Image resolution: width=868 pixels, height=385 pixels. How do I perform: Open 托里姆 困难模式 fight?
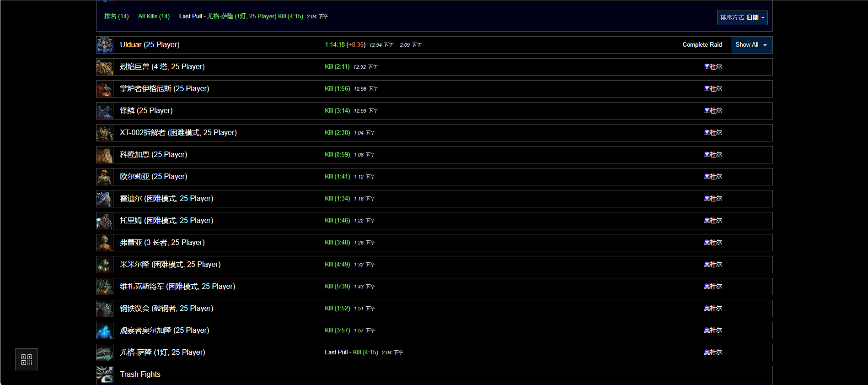166,221
